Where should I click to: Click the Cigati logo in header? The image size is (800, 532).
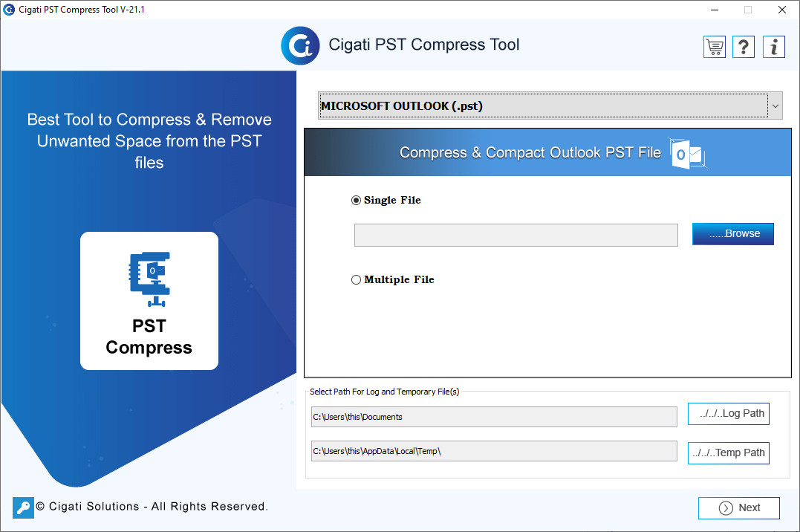(x=301, y=45)
